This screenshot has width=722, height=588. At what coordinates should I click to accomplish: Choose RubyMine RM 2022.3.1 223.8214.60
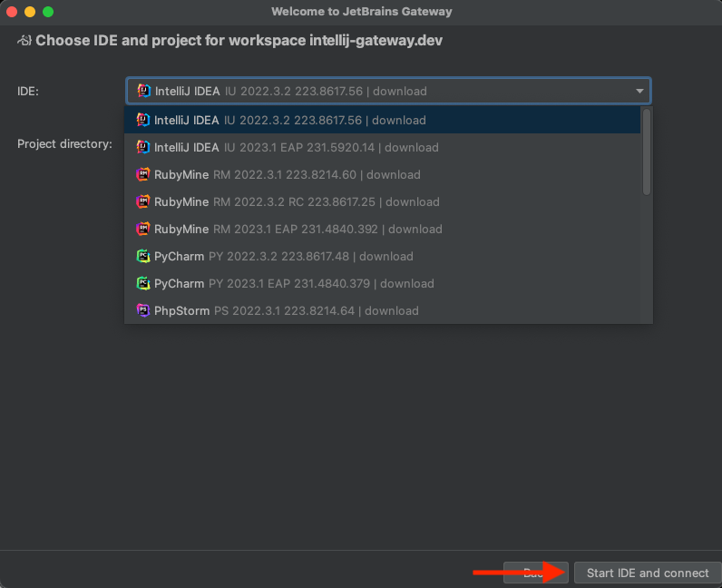382,174
